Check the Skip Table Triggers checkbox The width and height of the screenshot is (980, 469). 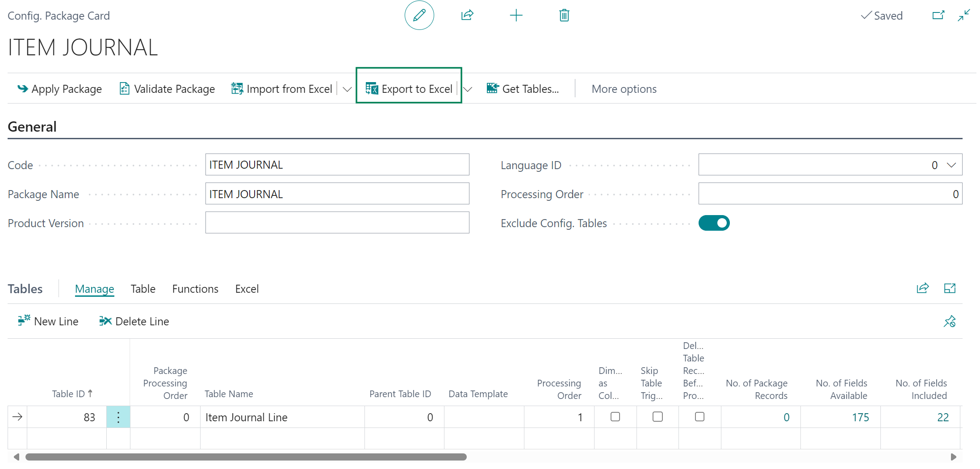click(658, 416)
